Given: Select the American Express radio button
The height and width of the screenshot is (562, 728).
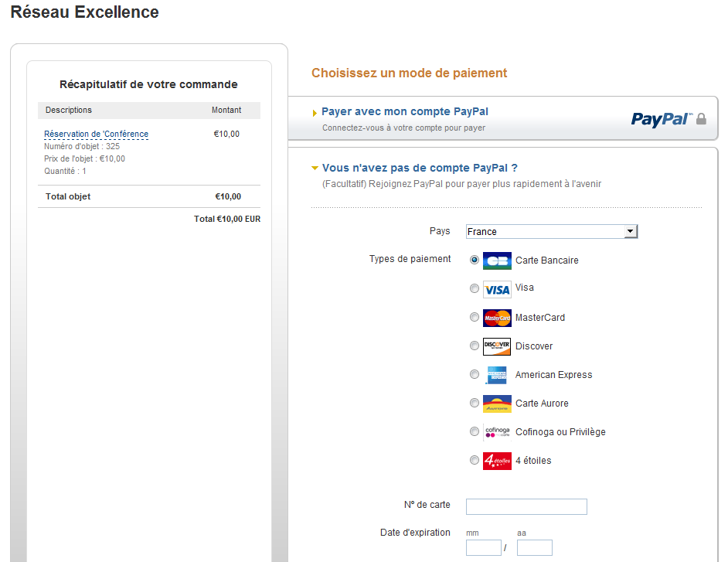Looking at the screenshot, I should [x=474, y=374].
